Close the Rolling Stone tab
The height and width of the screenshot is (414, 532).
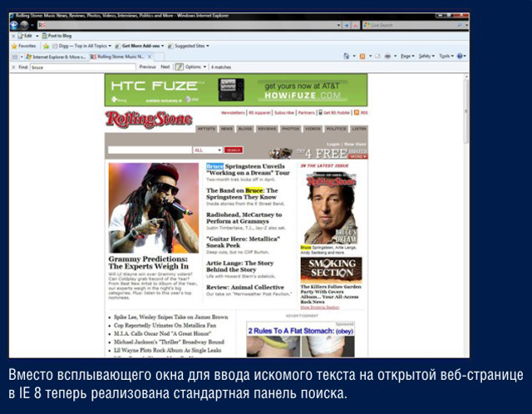click(150, 57)
